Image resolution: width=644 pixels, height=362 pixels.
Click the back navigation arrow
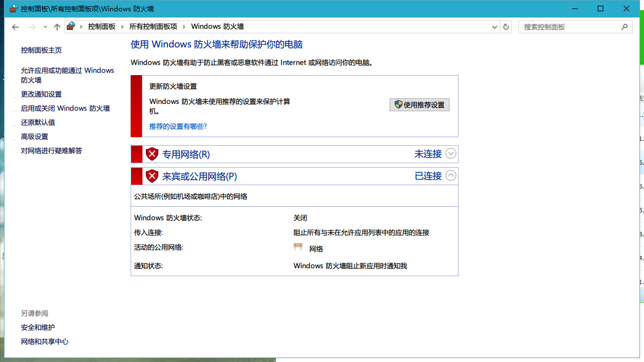coord(15,27)
